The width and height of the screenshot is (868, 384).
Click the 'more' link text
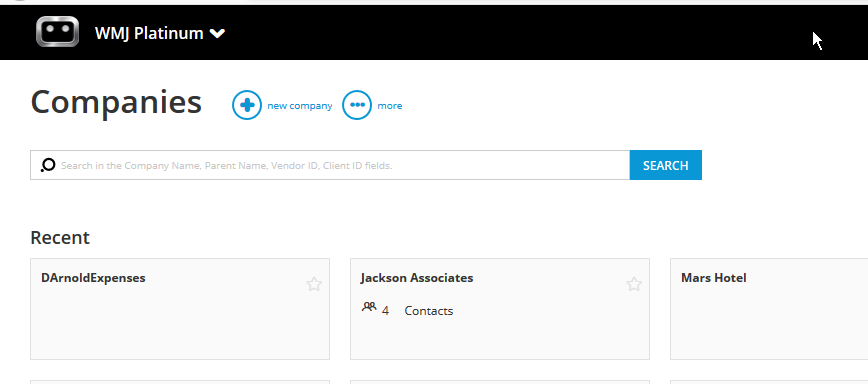pyautogui.click(x=390, y=106)
